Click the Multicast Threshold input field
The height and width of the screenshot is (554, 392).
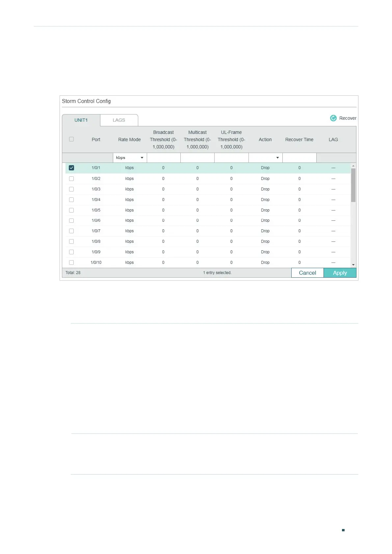pyautogui.click(x=197, y=158)
